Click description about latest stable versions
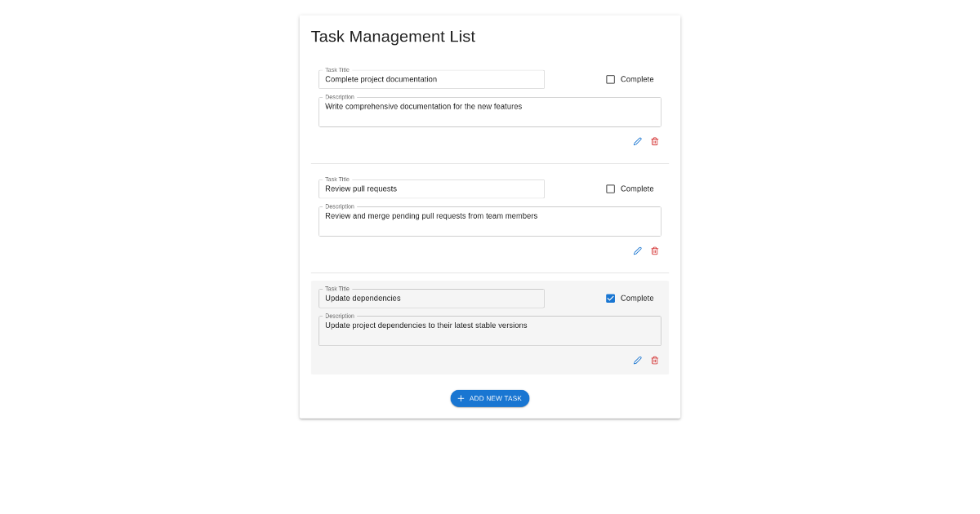The height and width of the screenshot is (514, 980). [x=489, y=330]
